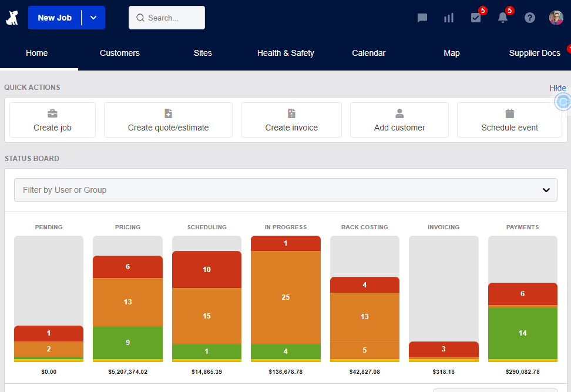Open the tasks checklist icon

point(476,18)
